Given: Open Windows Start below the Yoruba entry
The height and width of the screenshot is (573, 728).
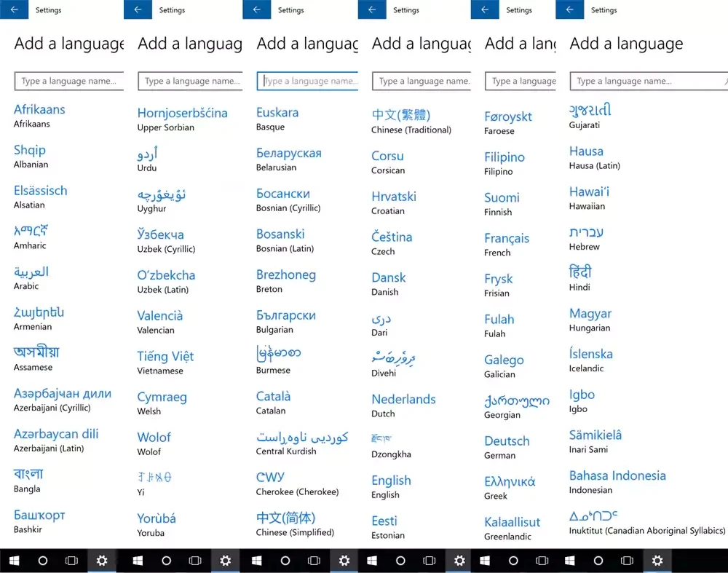Looking at the screenshot, I should pyautogui.click(x=138, y=561).
